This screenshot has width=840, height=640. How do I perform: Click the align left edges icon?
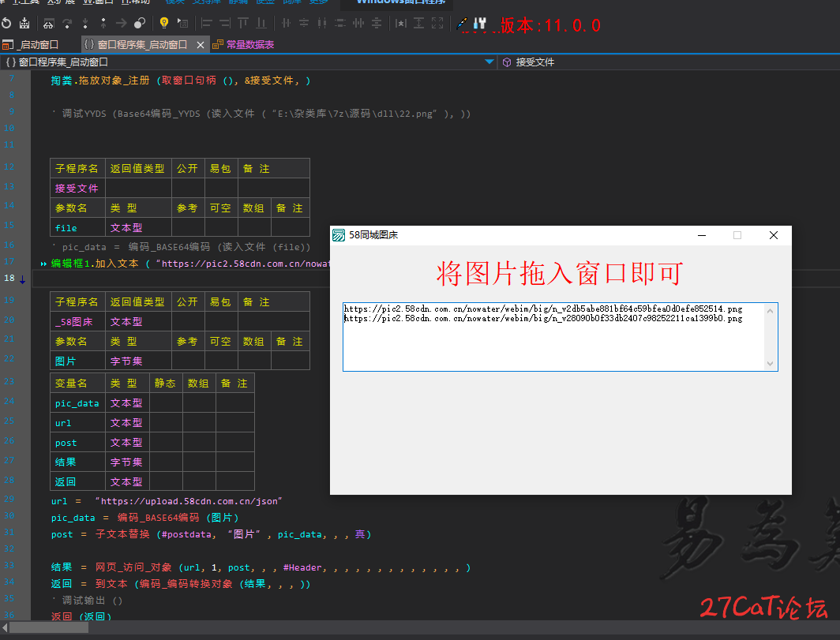point(207,23)
